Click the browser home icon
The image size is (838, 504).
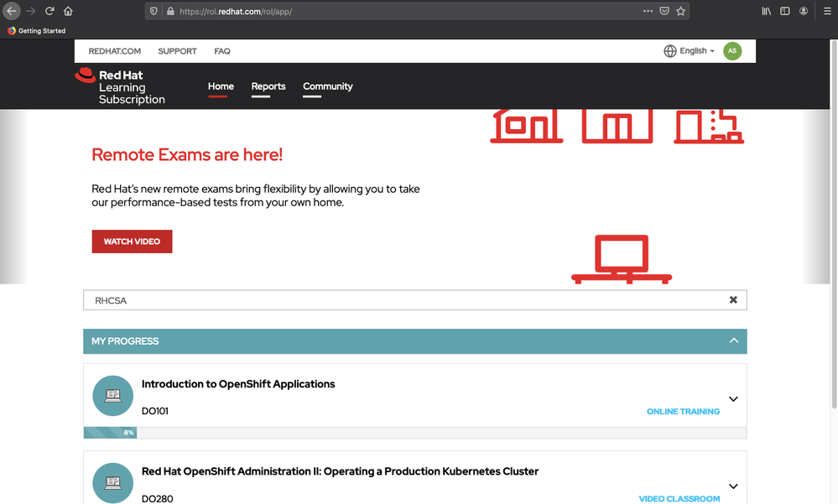(68, 11)
